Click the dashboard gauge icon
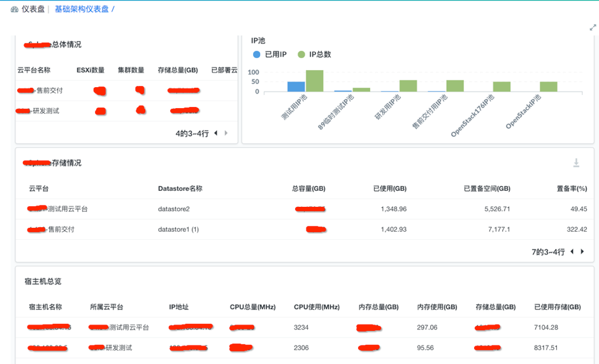Screen dimensions: 599x364 [x=15, y=9]
